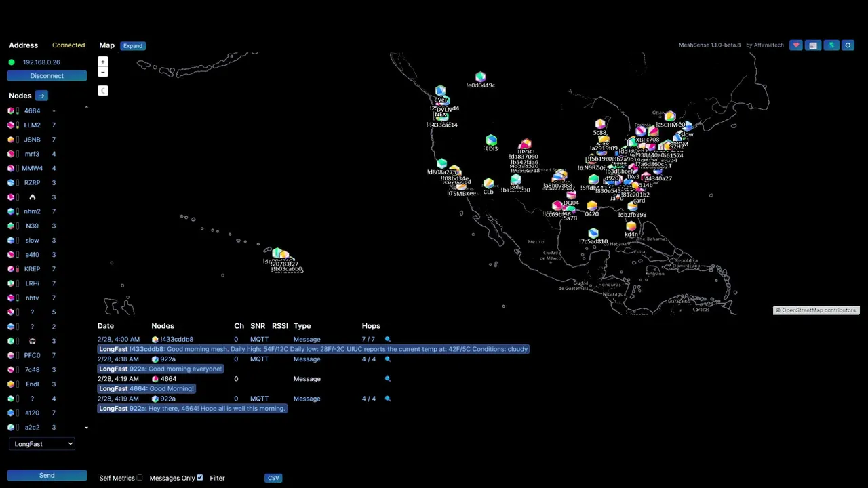Click node name Endl in list
This screenshot has width=868, height=488.
pos(32,384)
